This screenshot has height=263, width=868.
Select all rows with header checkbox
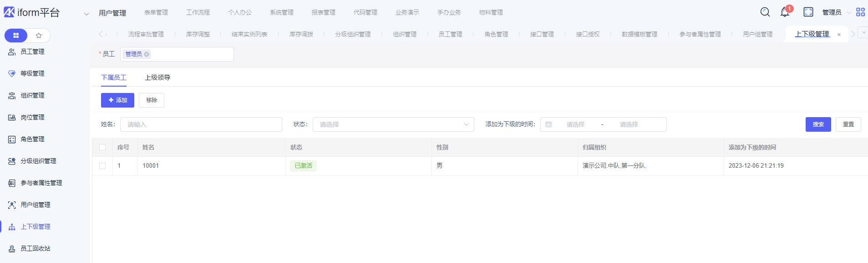coord(102,147)
